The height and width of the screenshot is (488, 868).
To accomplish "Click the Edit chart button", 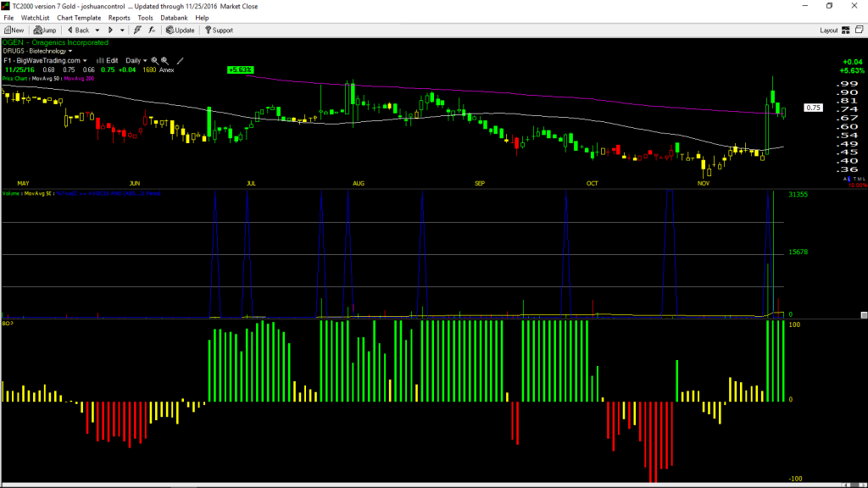I will pos(108,60).
